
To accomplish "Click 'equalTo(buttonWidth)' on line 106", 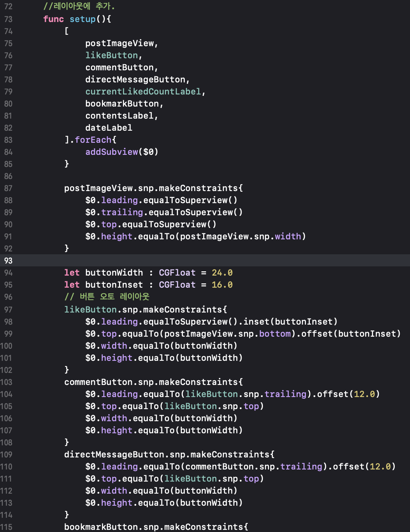I will point(185,418).
